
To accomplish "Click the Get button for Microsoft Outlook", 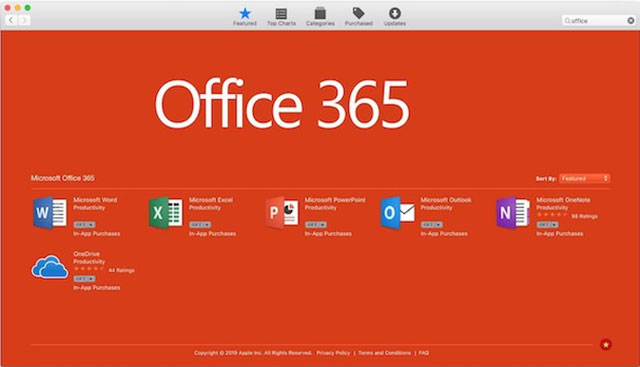I will click(x=432, y=225).
